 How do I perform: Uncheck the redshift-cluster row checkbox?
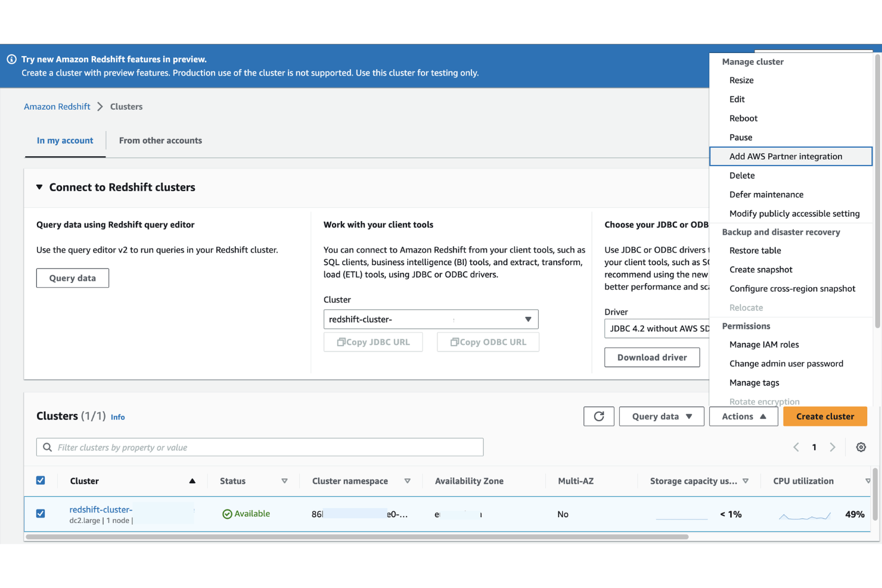pyautogui.click(x=41, y=514)
